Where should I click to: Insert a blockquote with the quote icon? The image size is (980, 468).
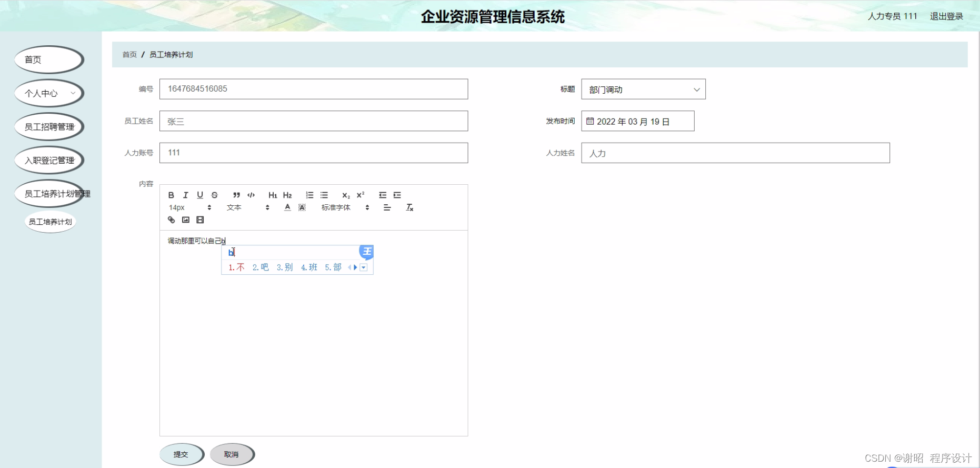[236, 195]
